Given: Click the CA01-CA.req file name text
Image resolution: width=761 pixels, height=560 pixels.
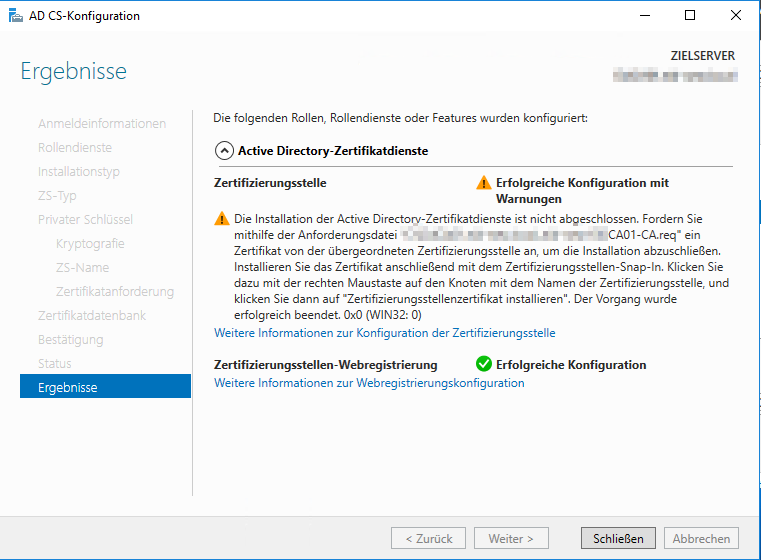Looking at the screenshot, I should coord(642,235).
